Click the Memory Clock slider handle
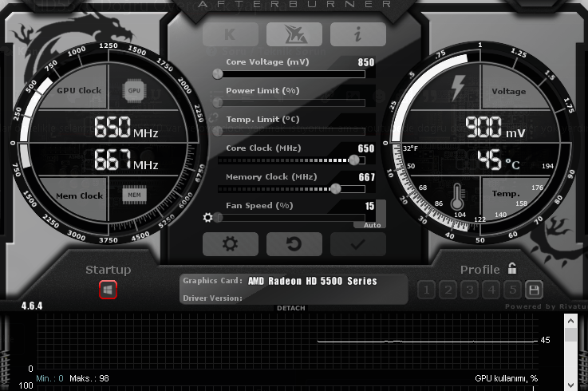The image size is (588, 391). coord(336,189)
